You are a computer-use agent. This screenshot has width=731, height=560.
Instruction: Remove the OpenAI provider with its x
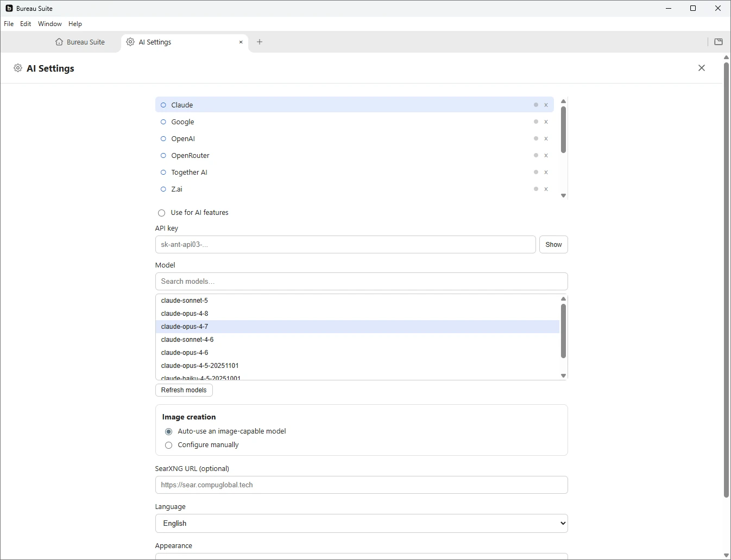[546, 138]
